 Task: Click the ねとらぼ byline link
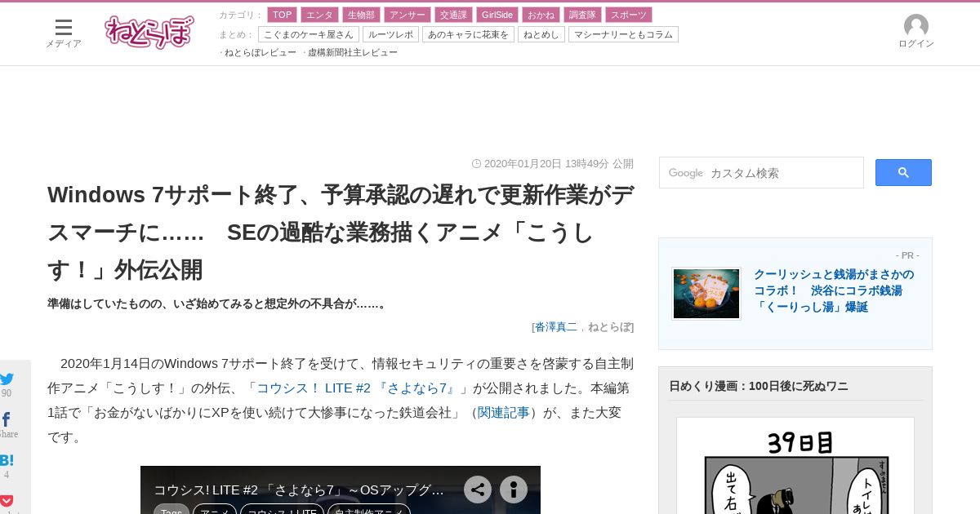[609, 326]
